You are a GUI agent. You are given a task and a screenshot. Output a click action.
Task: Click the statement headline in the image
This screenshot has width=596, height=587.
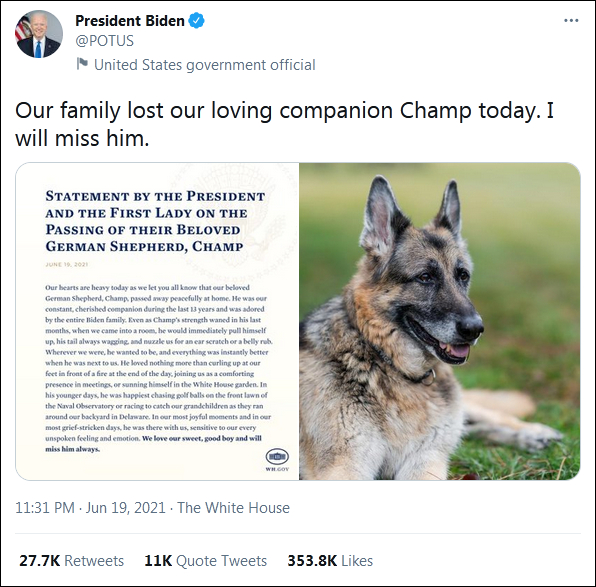155,221
